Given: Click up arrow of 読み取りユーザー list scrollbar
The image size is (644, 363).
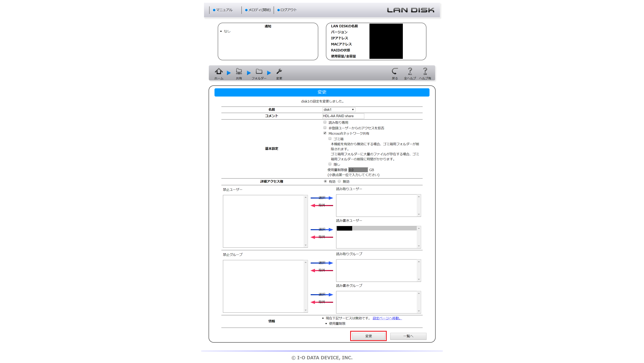Looking at the screenshot, I should 419,197.
